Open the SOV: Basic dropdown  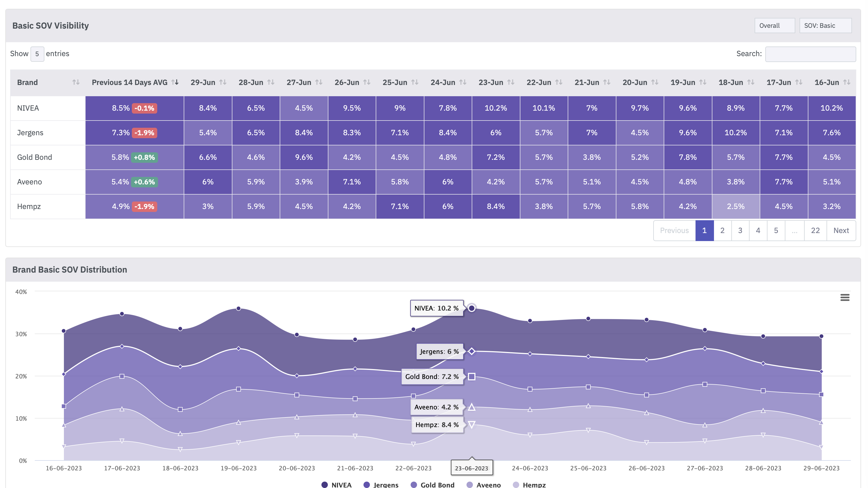tap(825, 26)
